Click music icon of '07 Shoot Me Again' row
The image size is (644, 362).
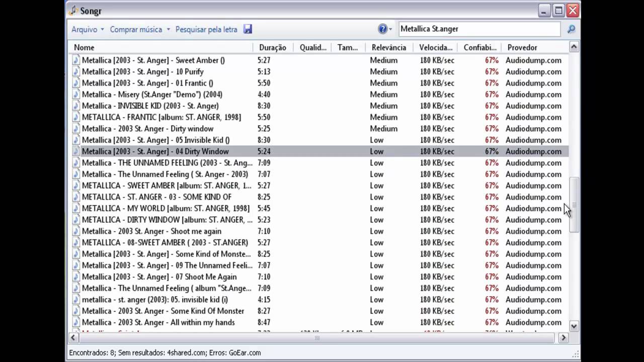click(76, 277)
